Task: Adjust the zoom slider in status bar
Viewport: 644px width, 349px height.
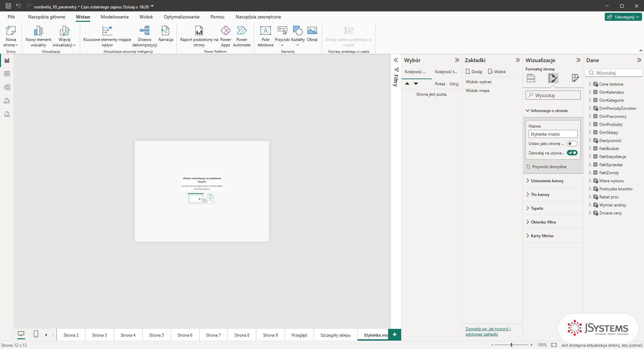Action: point(511,345)
